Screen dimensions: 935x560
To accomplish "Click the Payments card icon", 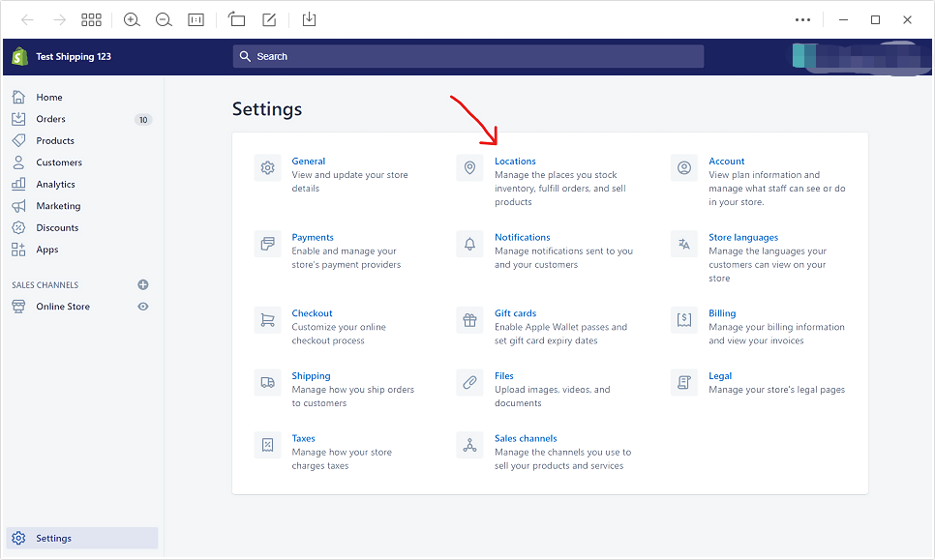I will pyautogui.click(x=268, y=245).
